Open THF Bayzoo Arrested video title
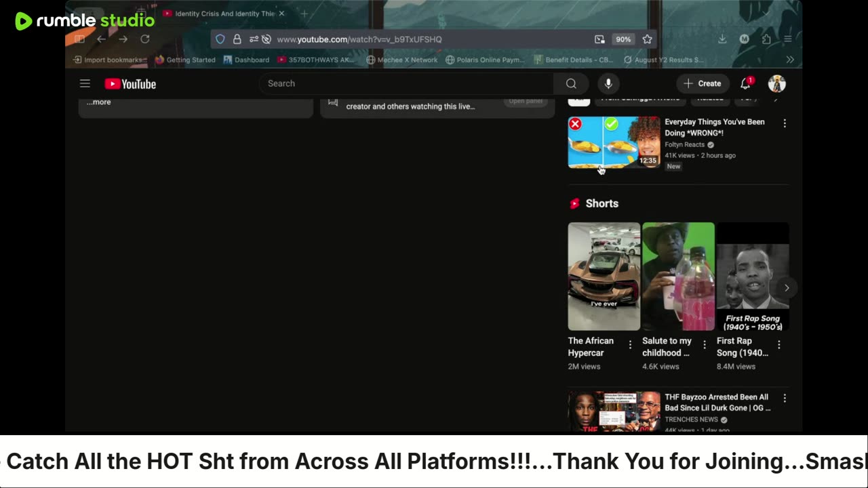Image resolution: width=868 pixels, height=488 pixels. (x=717, y=403)
